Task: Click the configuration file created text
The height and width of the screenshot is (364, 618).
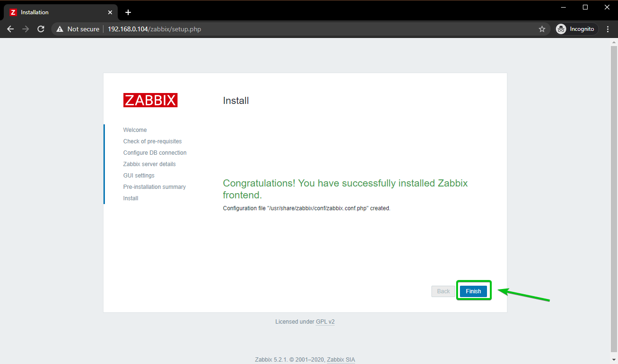Action: click(307, 208)
